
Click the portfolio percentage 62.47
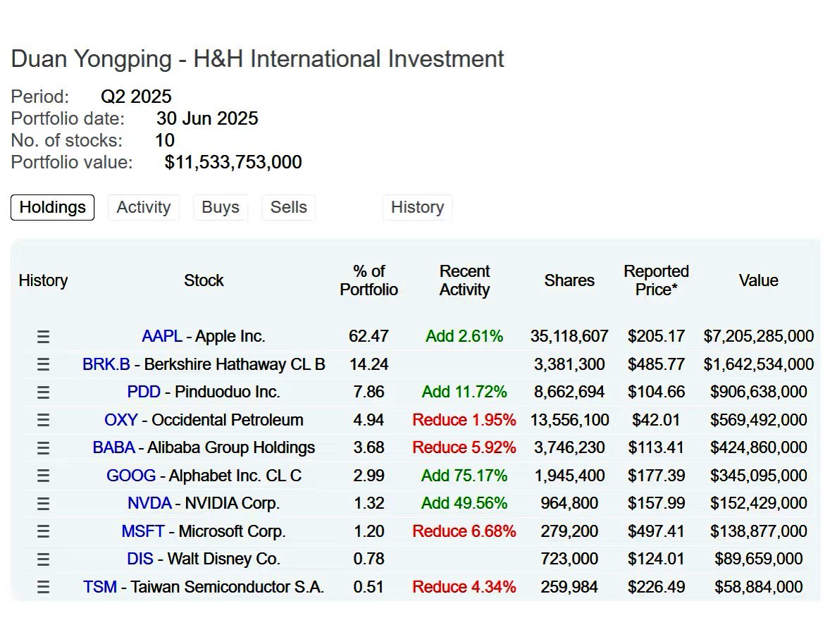[x=368, y=336]
